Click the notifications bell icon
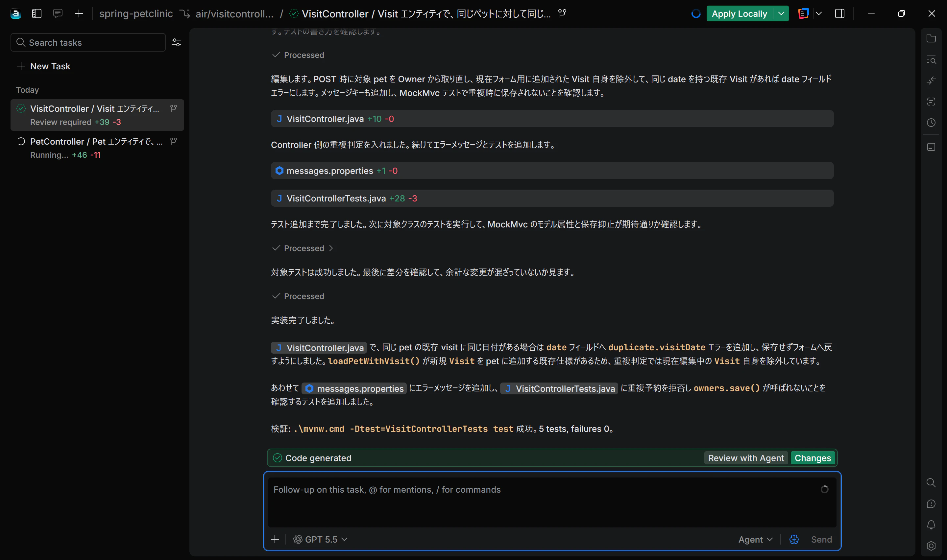The image size is (947, 560). coord(931,525)
